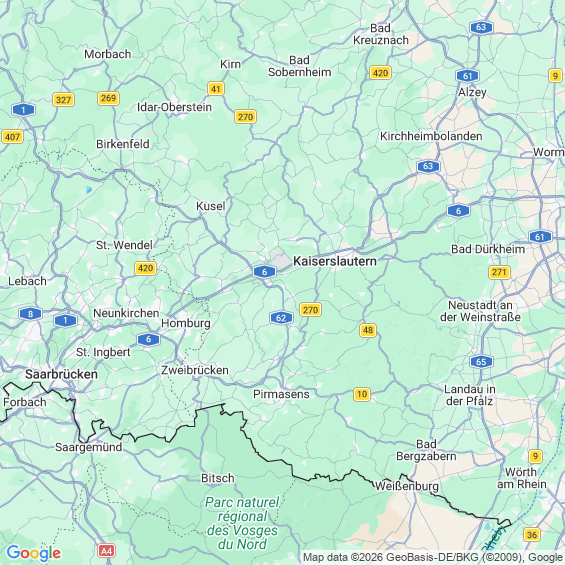Click the A4 highway shield

[x=106, y=551]
